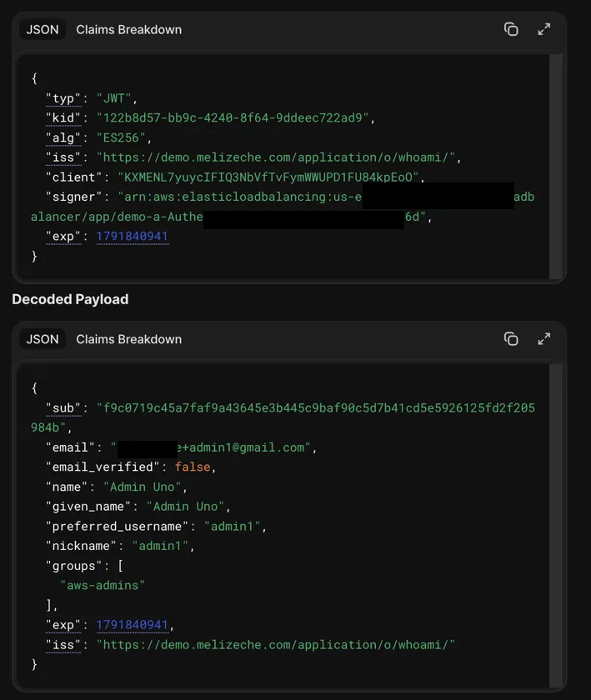Click the issuer URL in the header JSON
591x700 pixels.
[276, 157]
